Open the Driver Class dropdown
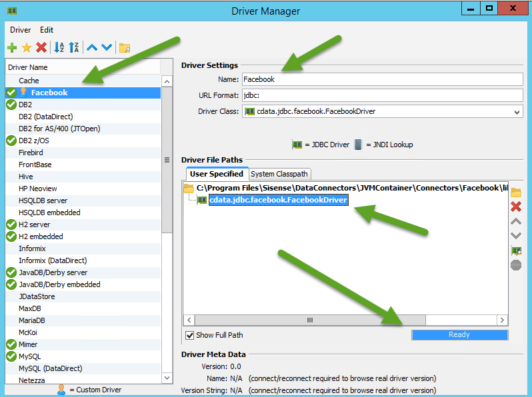Screen dimensions: 532x397 (x=517, y=112)
